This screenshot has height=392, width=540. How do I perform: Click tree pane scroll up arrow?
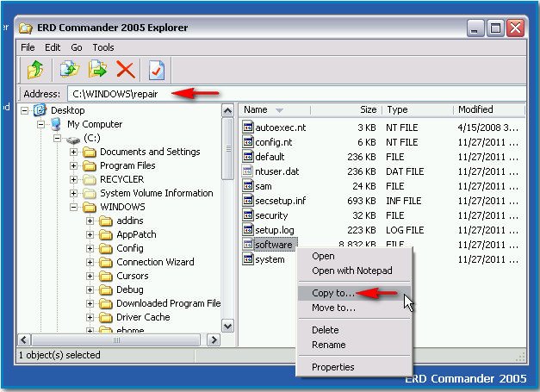tap(227, 110)
